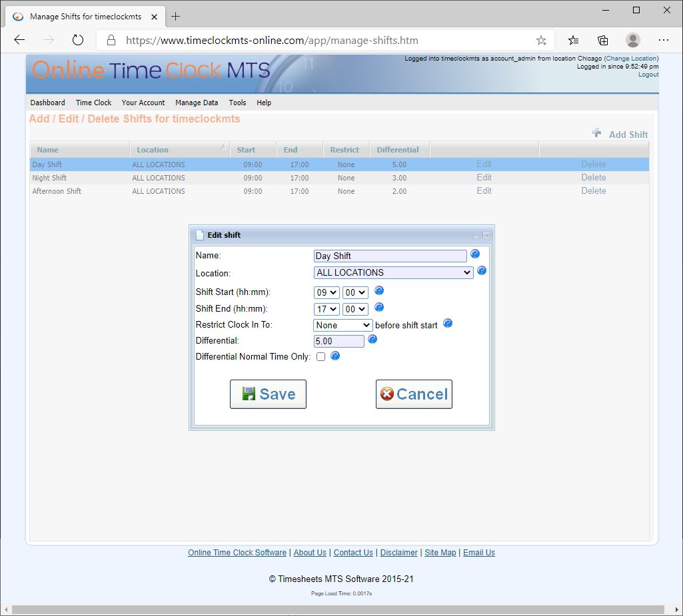Screen dimensions: 683x616
Task: Minimize the Edit shift dialog
Action: (x=476, y=236)
